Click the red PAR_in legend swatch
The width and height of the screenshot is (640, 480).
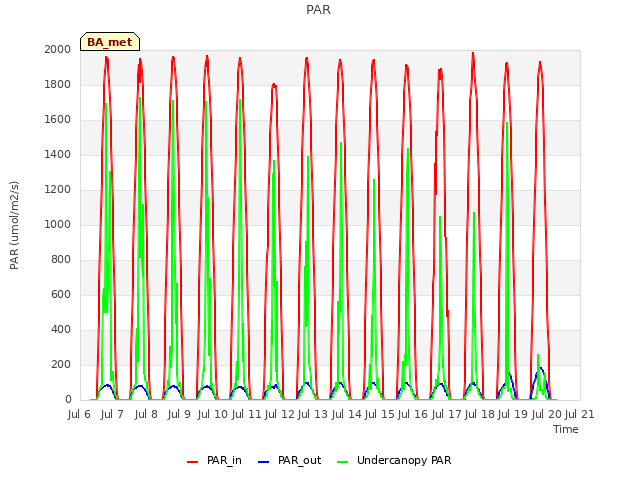tap(192, 461)
